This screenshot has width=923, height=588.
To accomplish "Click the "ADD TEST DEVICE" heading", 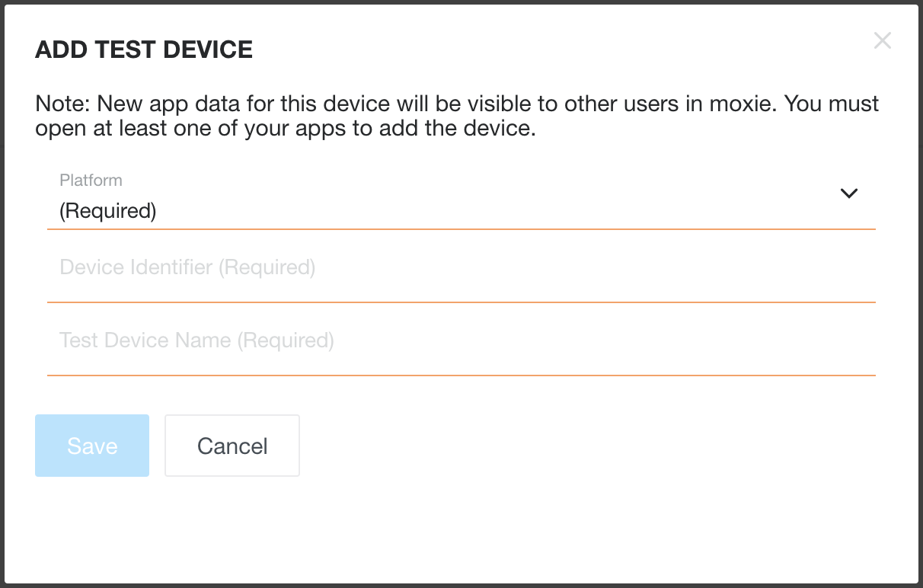I will pyautogui.click(x=144, y=50).
